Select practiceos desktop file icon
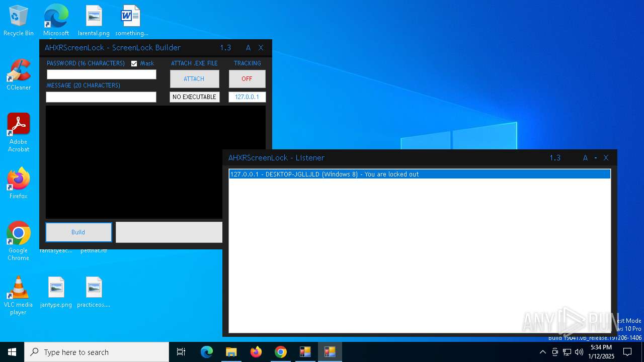 [x=94, y=292]
